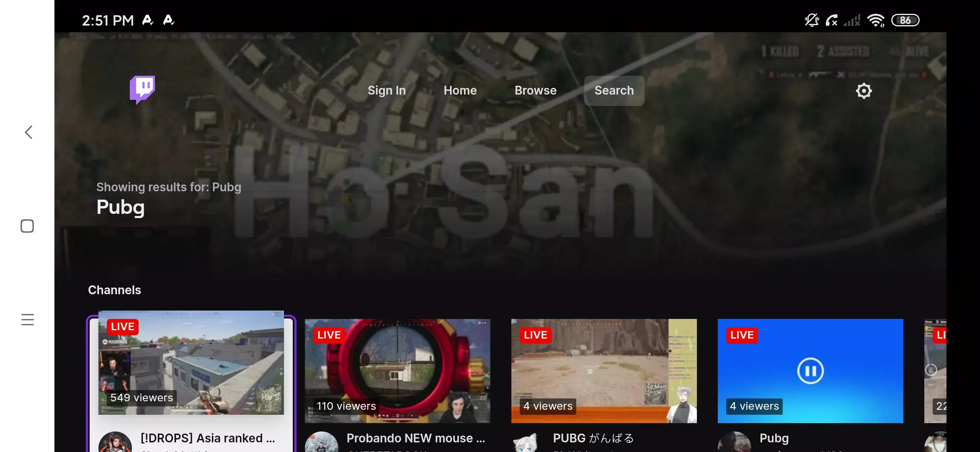The height and width of the screenshot is (452, 980).
Task: Switch to the Browse section
Action: coord(535,90)
